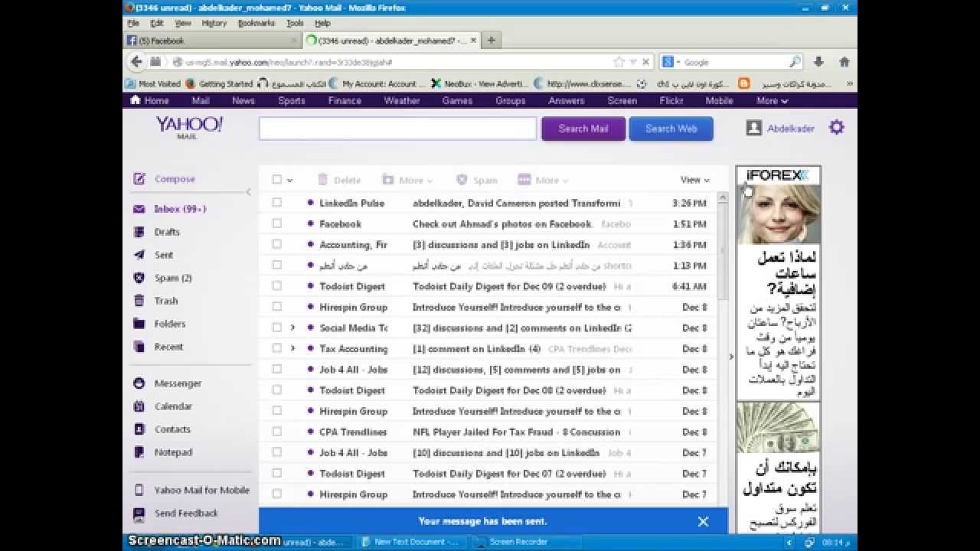Open Contacts from sidebar icon
Viewport: 980px width, 551px height.
pos(139,429)
